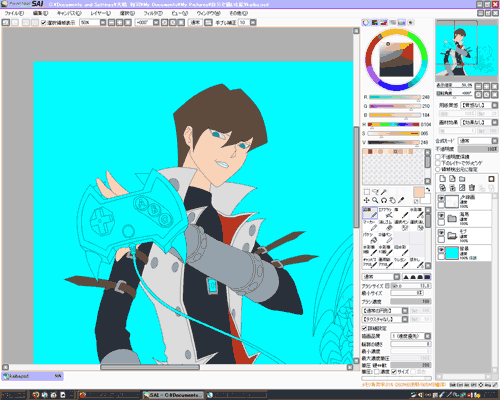Select the eyedropper color picker tool
The image size is (500, 400).
coord(401,200)
